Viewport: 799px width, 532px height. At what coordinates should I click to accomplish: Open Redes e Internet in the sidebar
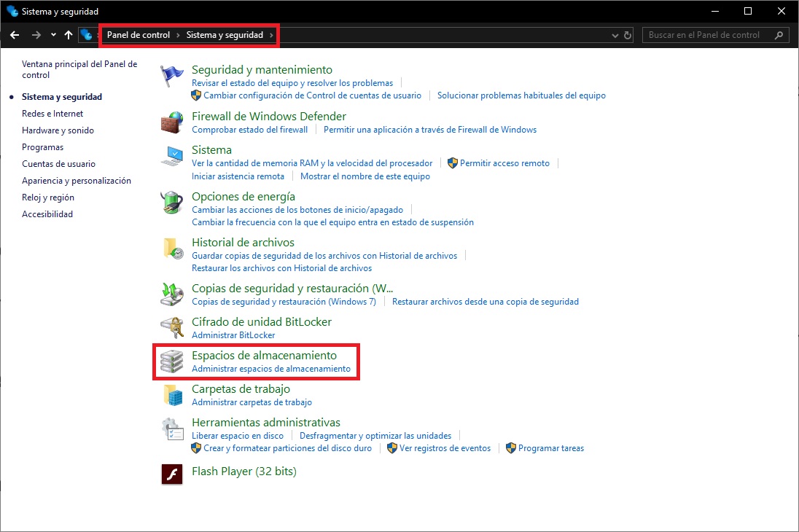tap(52, 114)
